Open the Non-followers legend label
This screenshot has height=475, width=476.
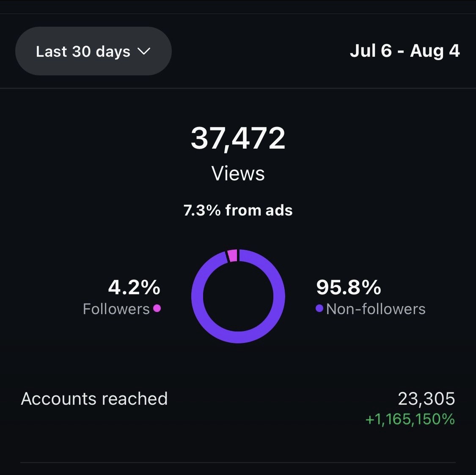[376, 309]
